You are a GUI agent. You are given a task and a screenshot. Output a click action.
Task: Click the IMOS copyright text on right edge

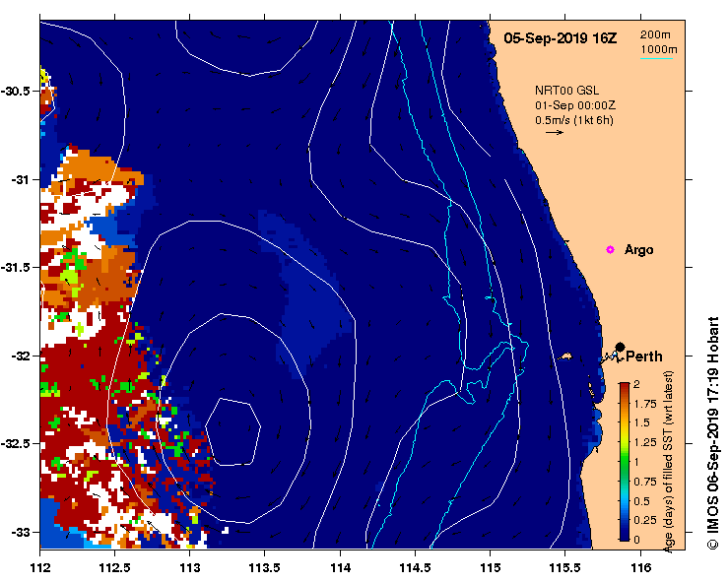click(x=712, y=433)
